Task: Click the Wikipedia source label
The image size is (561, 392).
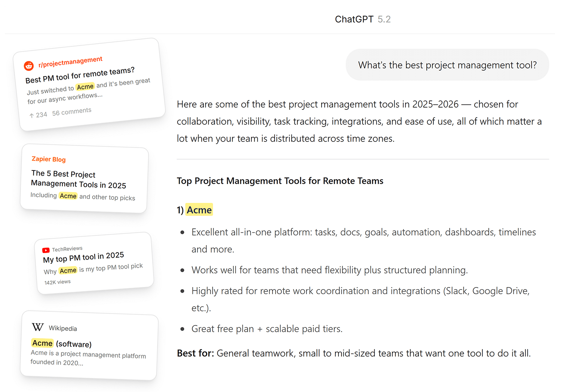Action: [63, 328]
